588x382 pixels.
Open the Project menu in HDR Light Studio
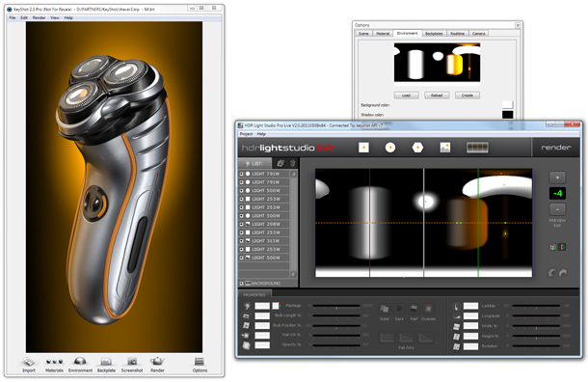click(x=247, y=134)
